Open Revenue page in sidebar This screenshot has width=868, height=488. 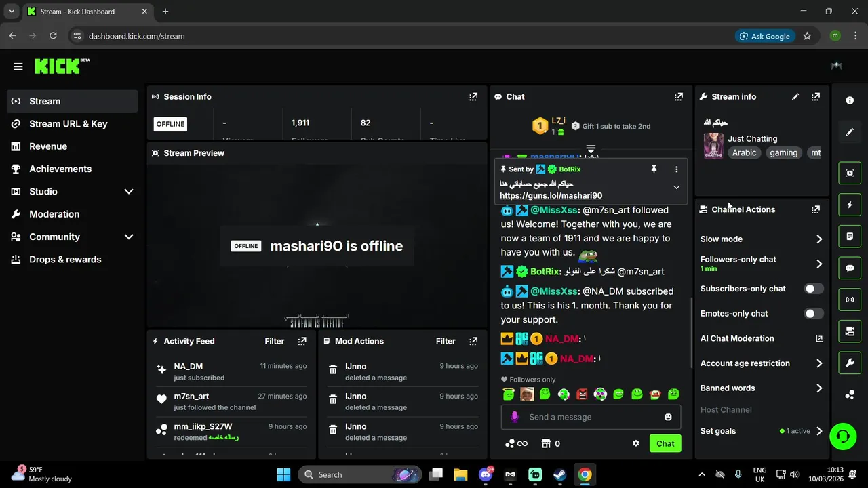[x=72, y=146]
